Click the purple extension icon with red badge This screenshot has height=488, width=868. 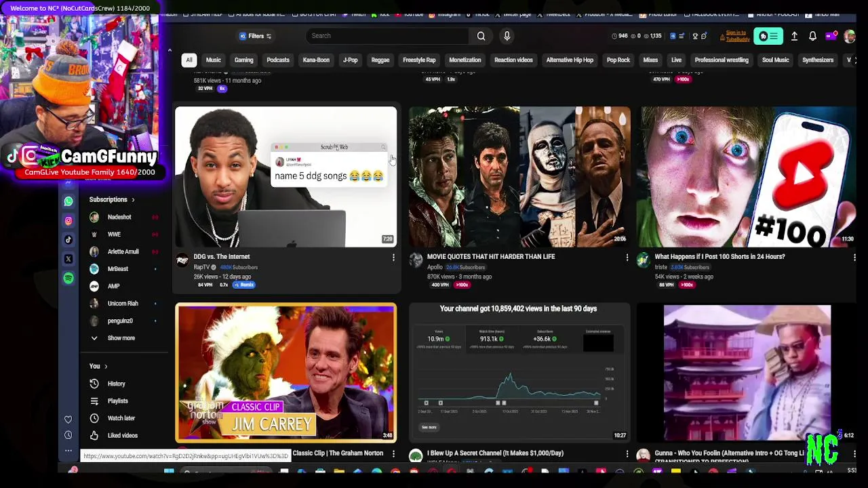pyautogui.click(x=831, y=36)
